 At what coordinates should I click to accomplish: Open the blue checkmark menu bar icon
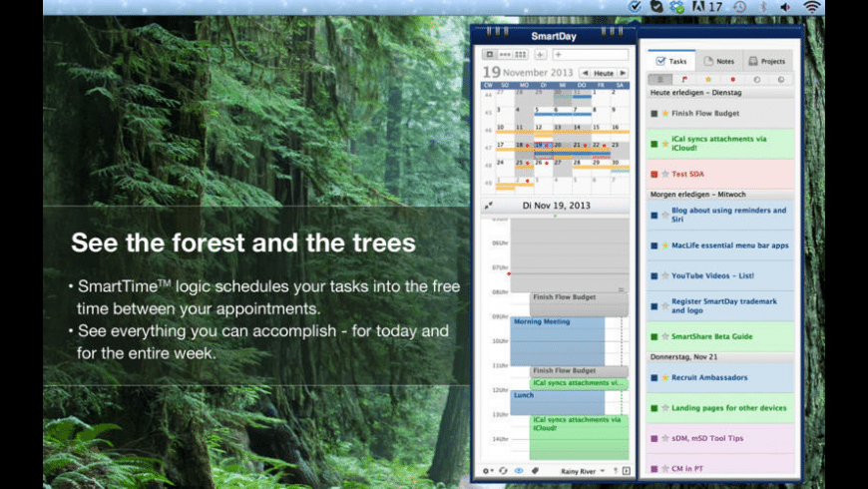tap(635, 7)
